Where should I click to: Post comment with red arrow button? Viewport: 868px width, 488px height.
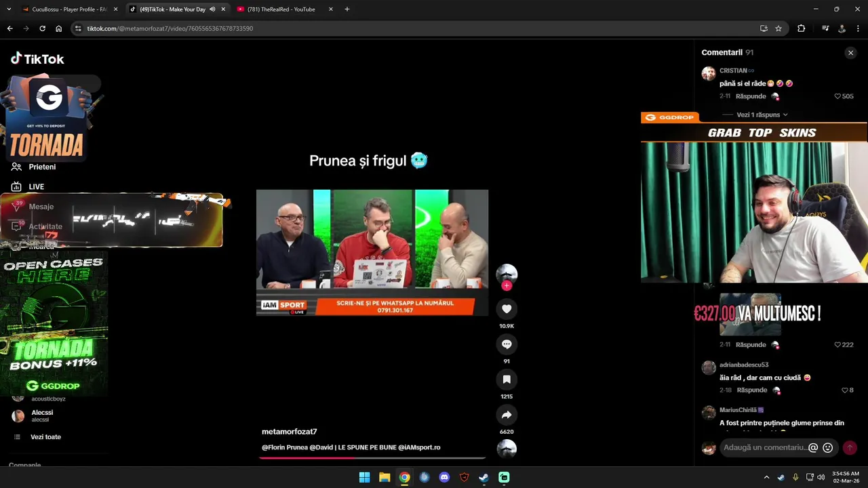850,448
